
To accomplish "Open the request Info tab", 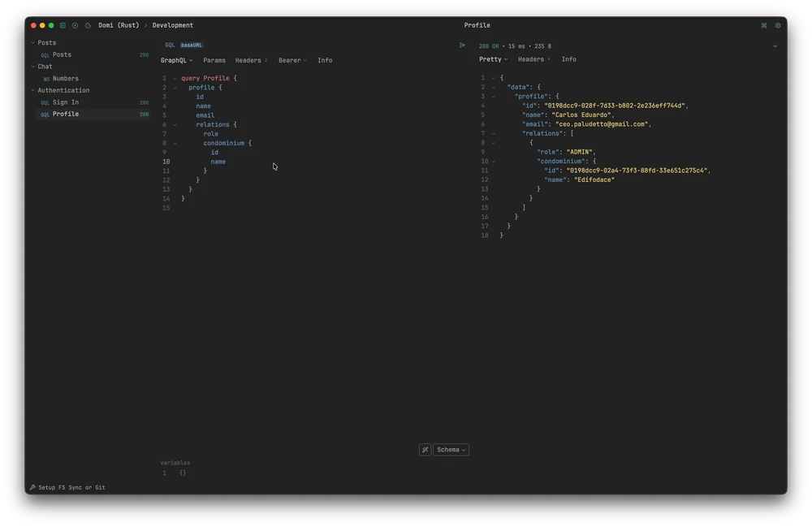I will point(326,61).
